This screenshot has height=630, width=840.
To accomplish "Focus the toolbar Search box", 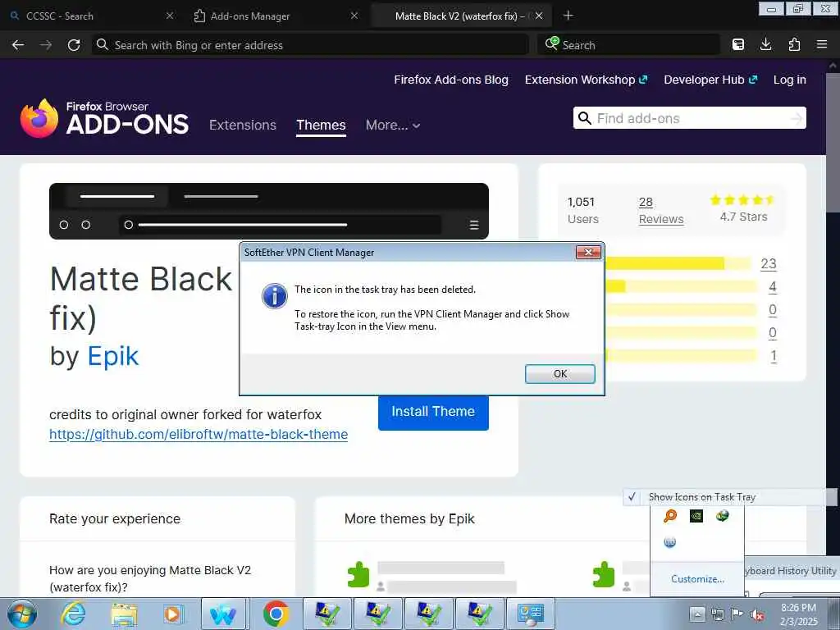I will click(628, 45).
